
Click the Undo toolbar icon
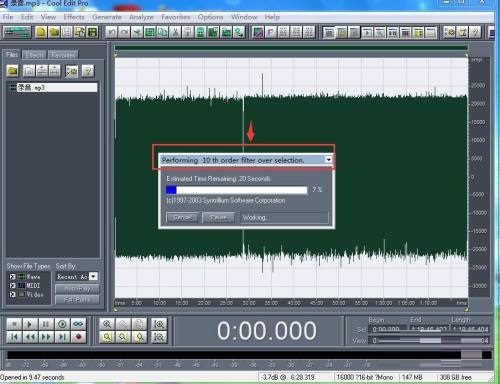point(112,32)
